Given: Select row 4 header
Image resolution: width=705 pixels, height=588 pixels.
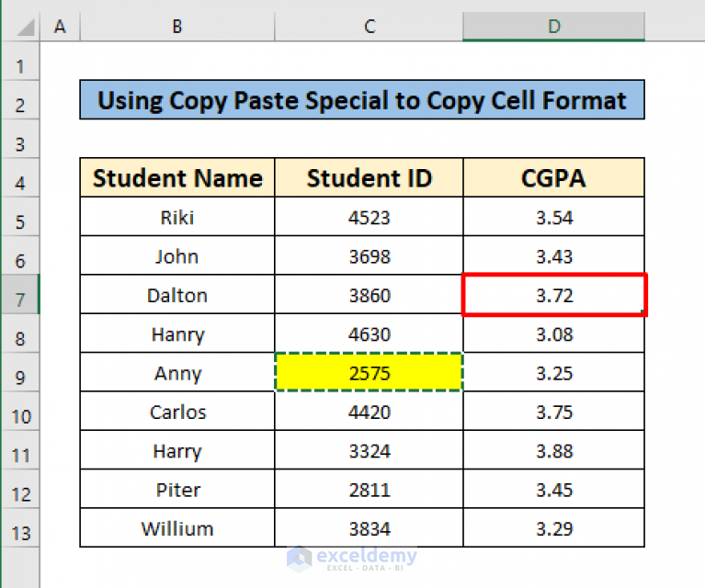Looking at the screenshot, I should pyautogui.click(x=20, y=178).
